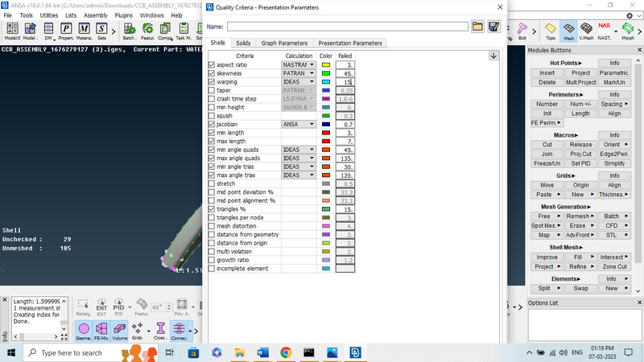Uncheck the aspect ratio criterion
This screenshot has height=362, width=644.
pos(212,65)
